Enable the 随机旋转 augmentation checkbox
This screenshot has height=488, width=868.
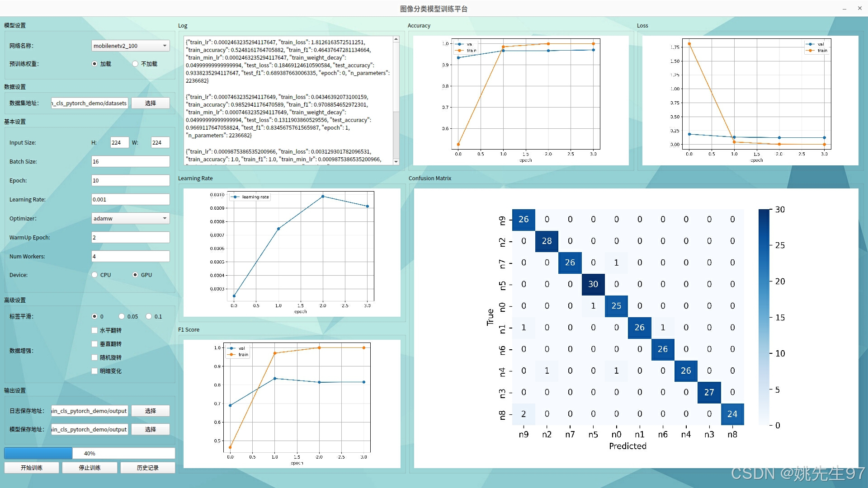pyautogui.click(x=94, y=357)
